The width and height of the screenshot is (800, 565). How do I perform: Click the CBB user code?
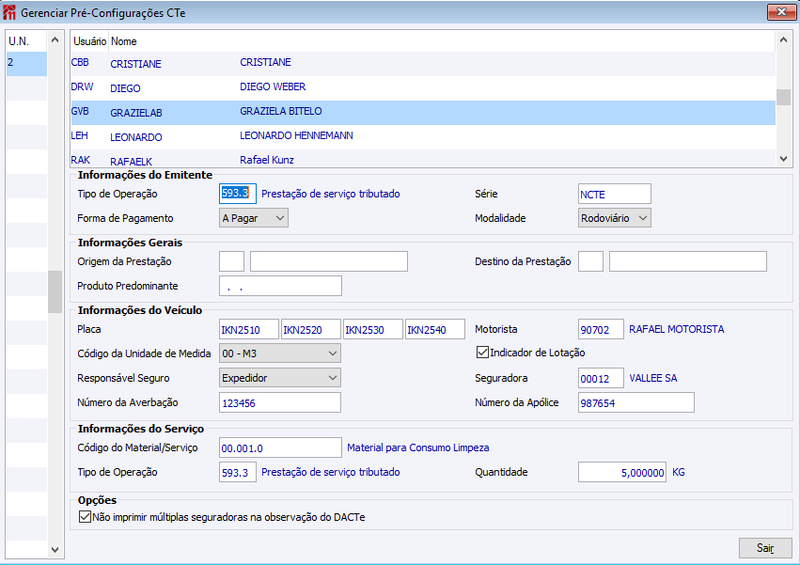click(x=80, y=62)
